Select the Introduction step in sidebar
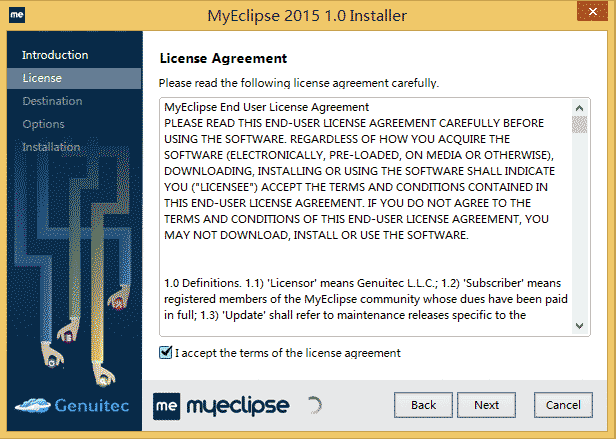616x439 pixels. coord(55,55)
